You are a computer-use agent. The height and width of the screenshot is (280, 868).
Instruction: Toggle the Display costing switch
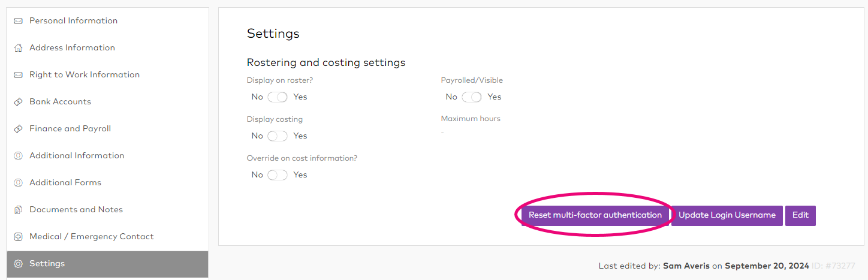click(278, 136)
